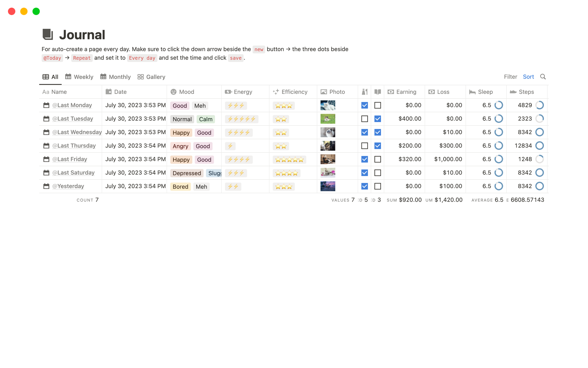
Task: Click the Steps progress ring for @Last Friday
Action: [539, 159]
